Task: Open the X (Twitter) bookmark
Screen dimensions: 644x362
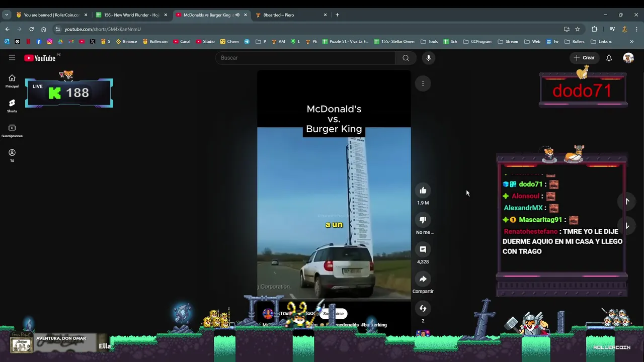Action: coord(93,42)
